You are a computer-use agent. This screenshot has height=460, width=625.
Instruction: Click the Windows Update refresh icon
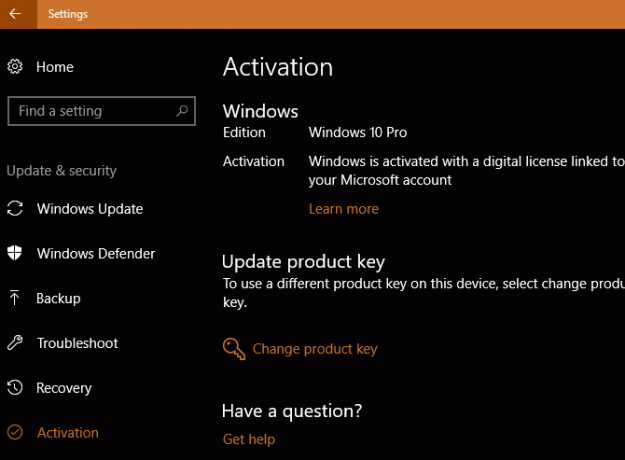15,208
